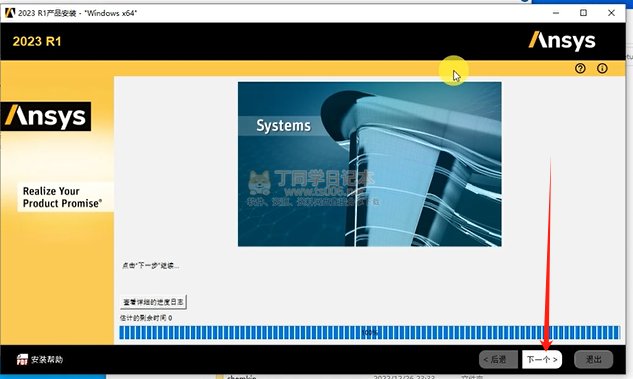
Task: Click the estimated remaining time text
Action: (146, 318)
